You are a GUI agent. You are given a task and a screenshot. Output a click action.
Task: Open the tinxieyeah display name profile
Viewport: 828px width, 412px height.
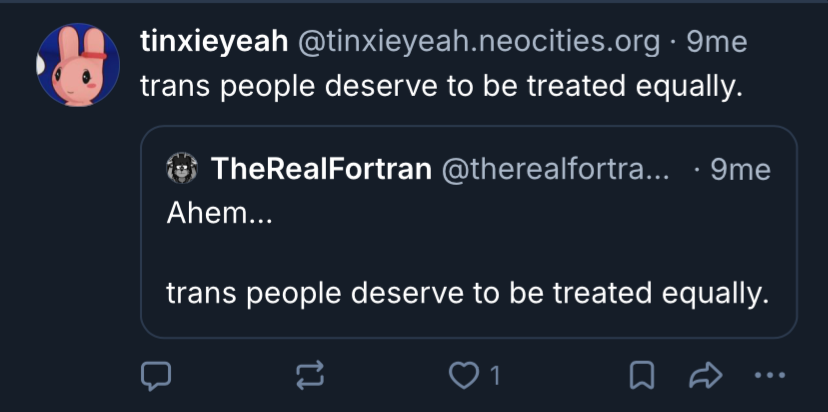point(215,42)
